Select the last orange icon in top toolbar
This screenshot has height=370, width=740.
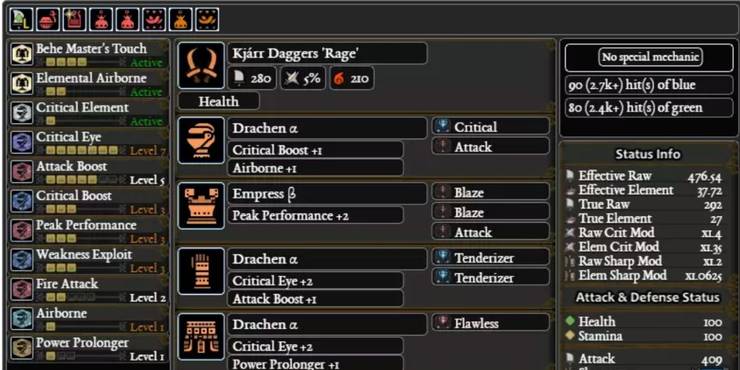207,19
